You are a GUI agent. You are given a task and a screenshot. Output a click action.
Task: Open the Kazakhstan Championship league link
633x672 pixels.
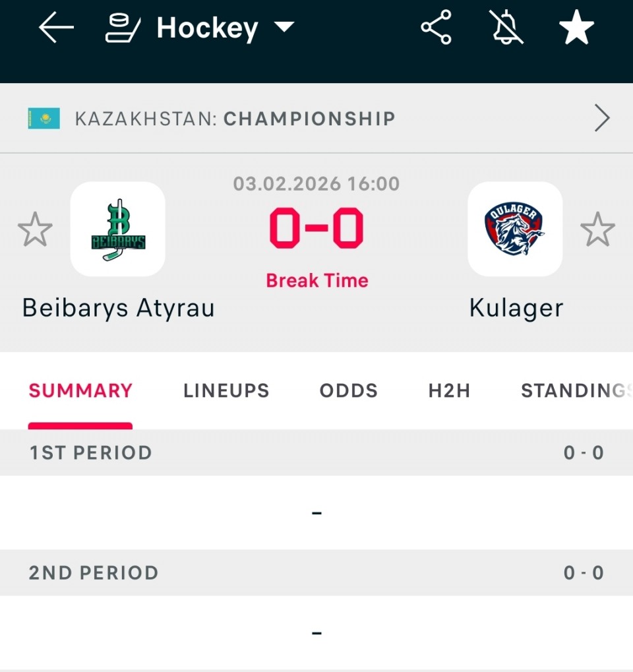pos(235,119)
